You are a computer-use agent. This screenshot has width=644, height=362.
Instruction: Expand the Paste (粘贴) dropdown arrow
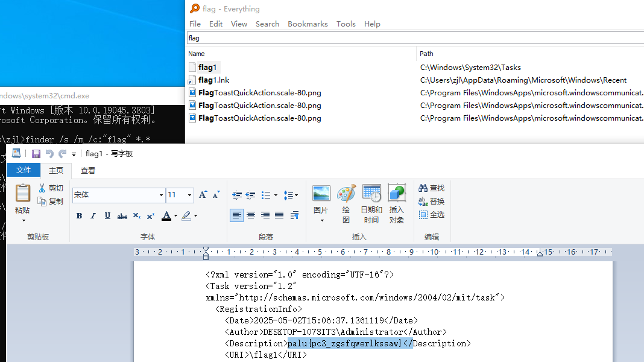tap(24, 221)
